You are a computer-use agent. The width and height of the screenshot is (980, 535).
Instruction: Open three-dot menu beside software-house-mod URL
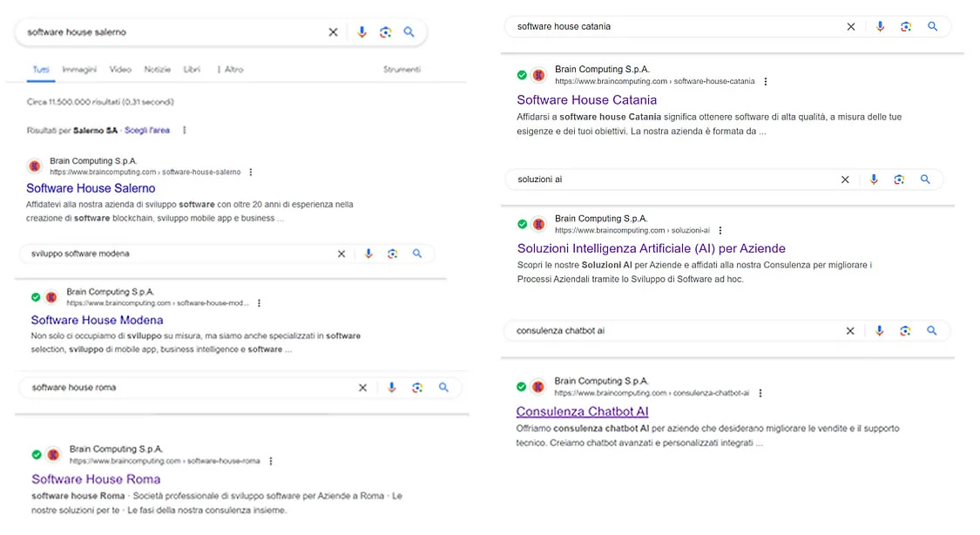[259, 303]
